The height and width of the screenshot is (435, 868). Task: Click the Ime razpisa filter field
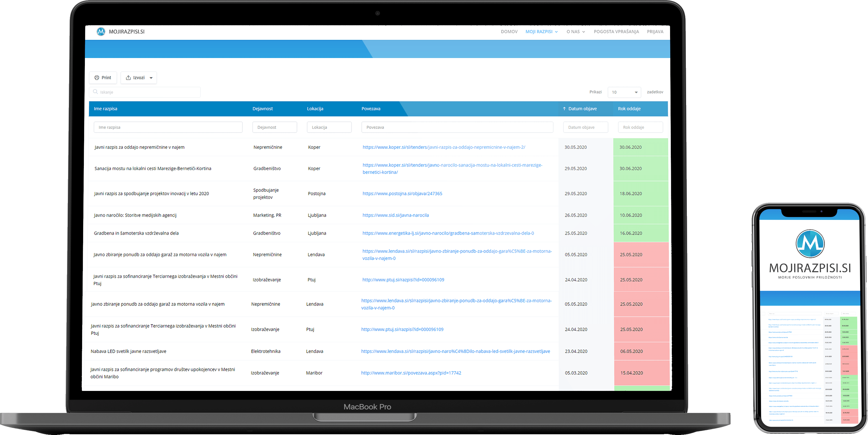(x=168, y=127)
